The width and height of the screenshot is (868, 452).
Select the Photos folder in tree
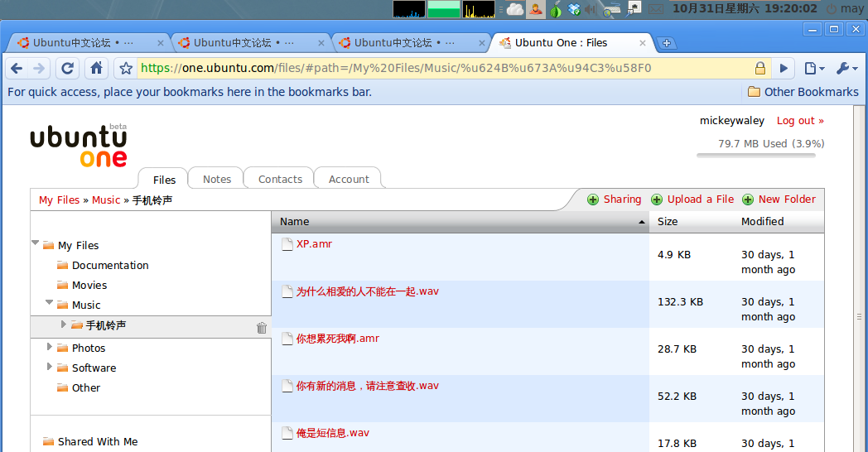click(x=88, y=348)
